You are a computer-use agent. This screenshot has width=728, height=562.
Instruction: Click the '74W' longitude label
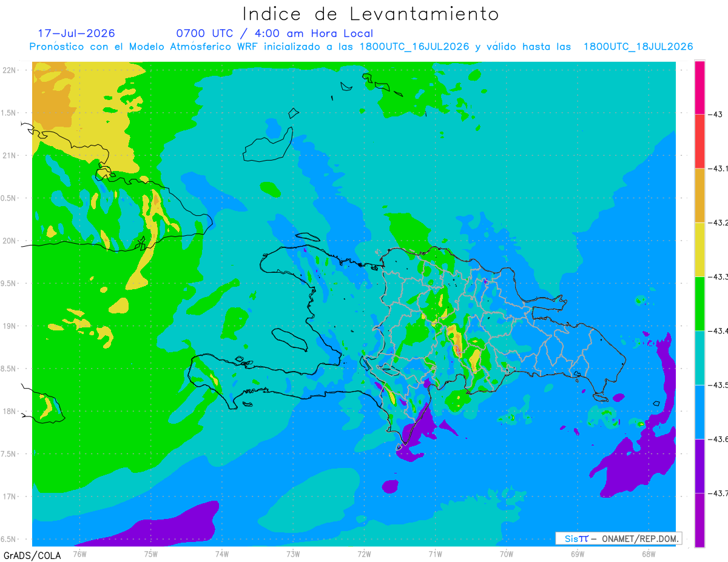click(x=221, y=553)
